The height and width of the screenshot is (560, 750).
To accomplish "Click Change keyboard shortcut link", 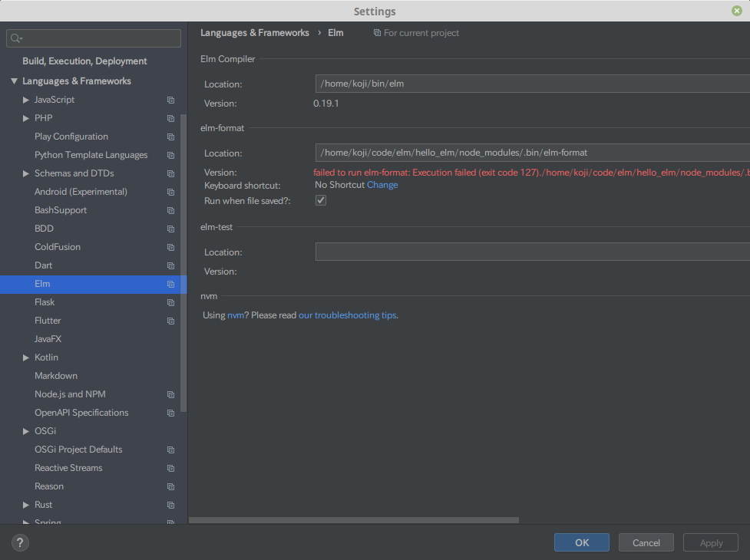I will click(x=382, y=185).
